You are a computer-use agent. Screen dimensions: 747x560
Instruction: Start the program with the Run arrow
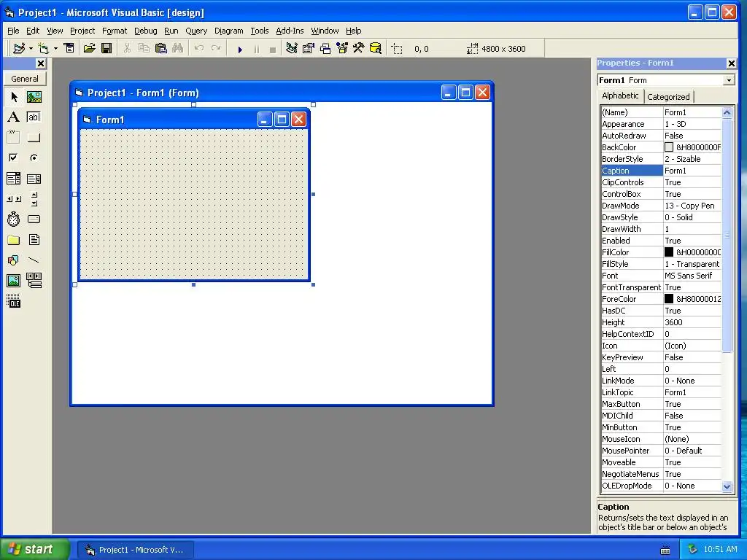pyautogui.click(x=240, y=49)
